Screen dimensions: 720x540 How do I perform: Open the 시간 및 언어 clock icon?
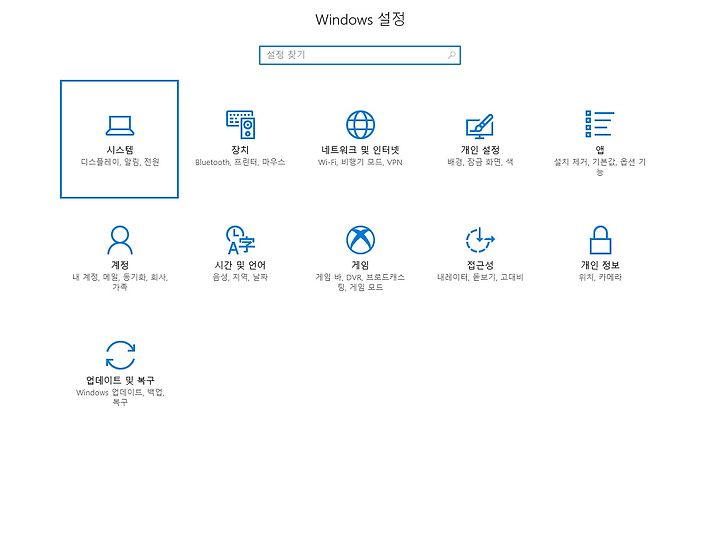tap(240, 240)
